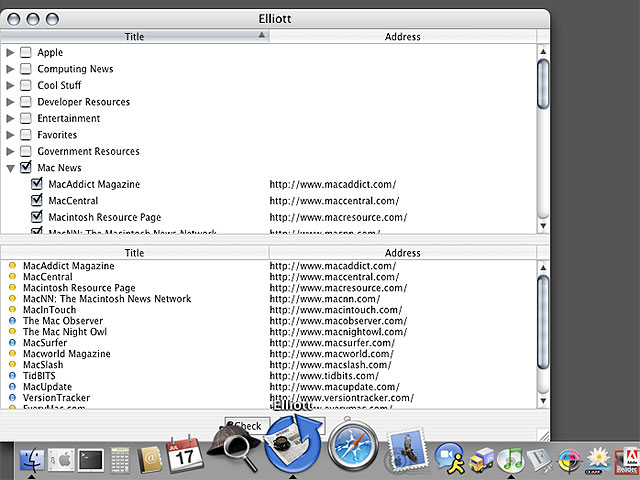
Task: Expand the Government Resources folder
Action: tap(10, 151)
